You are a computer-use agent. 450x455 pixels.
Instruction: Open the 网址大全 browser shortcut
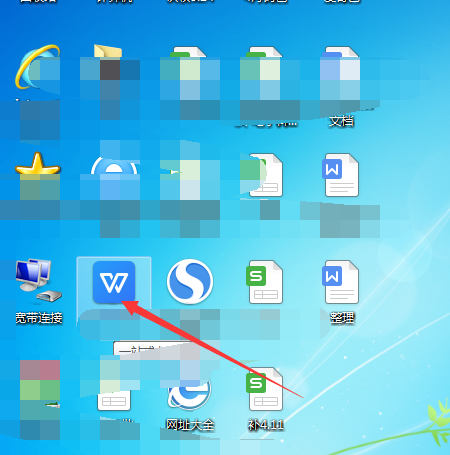190,393
